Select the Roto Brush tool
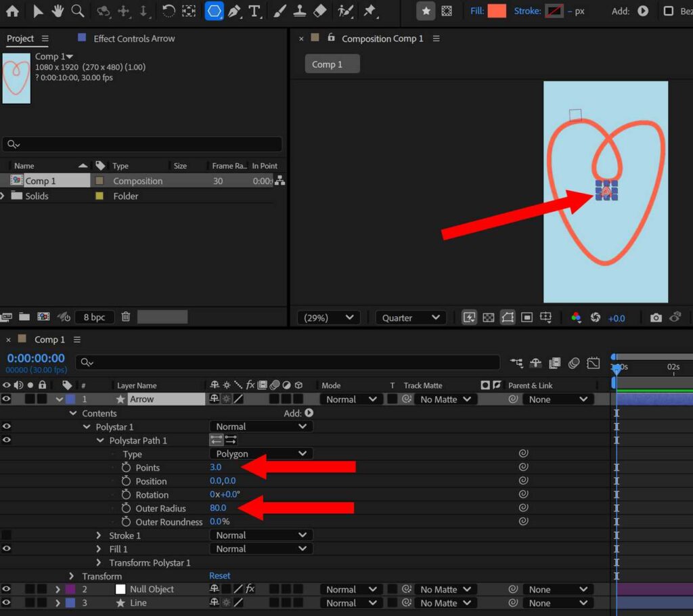Image resolution: width=693 pixels, height=616 pixels. 345,11
